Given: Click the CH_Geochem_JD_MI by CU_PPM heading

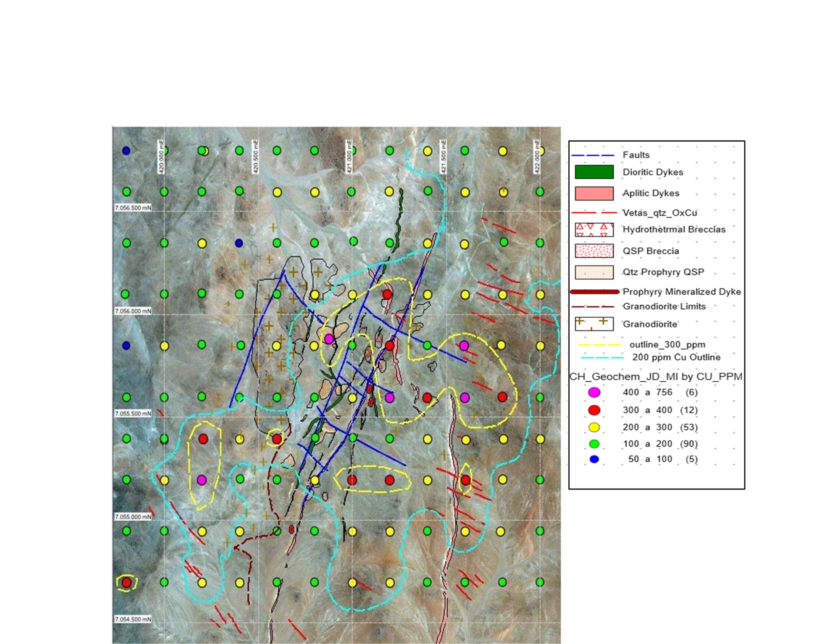Looking at the screenshot, I should pyautogui.click(x=656, y=377).
